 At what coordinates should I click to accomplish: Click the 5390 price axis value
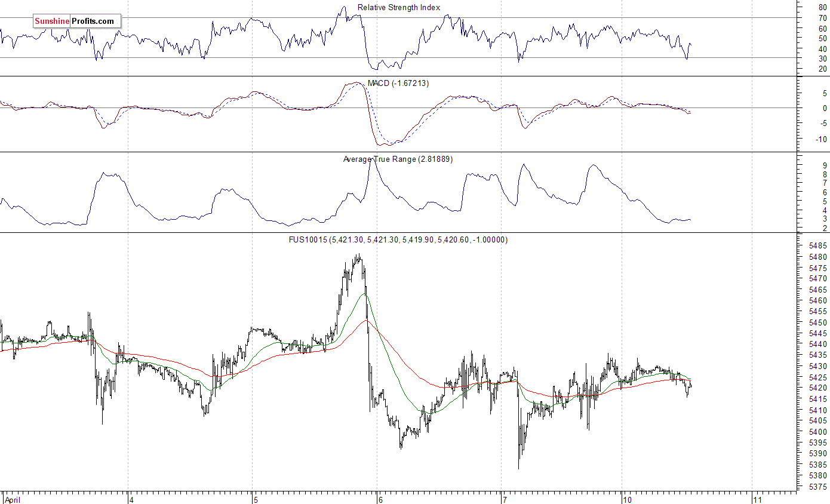click(x=817, y=454)
